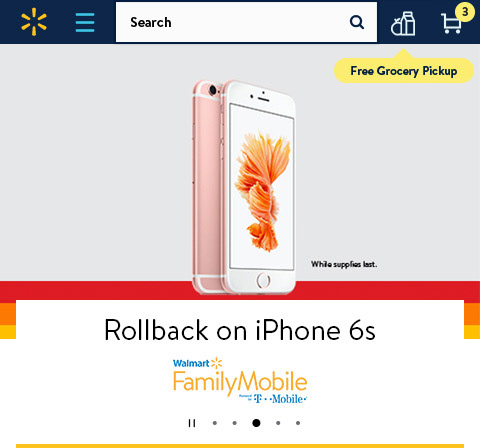Click the Free Grocery Pickup tooltip
Viewport: 480px width, 448px height.
pyautogui.click(x=404, y=71)
